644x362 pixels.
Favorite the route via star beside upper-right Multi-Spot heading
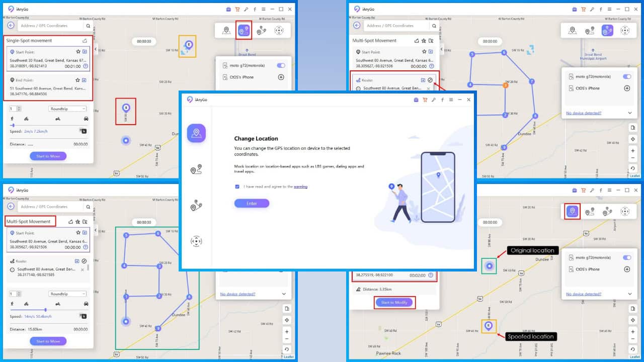[424, 40]
